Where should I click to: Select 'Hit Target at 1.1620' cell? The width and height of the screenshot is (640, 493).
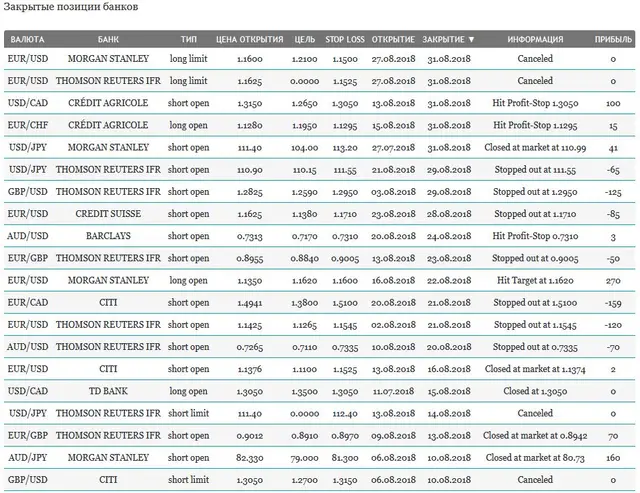point(535,280)
